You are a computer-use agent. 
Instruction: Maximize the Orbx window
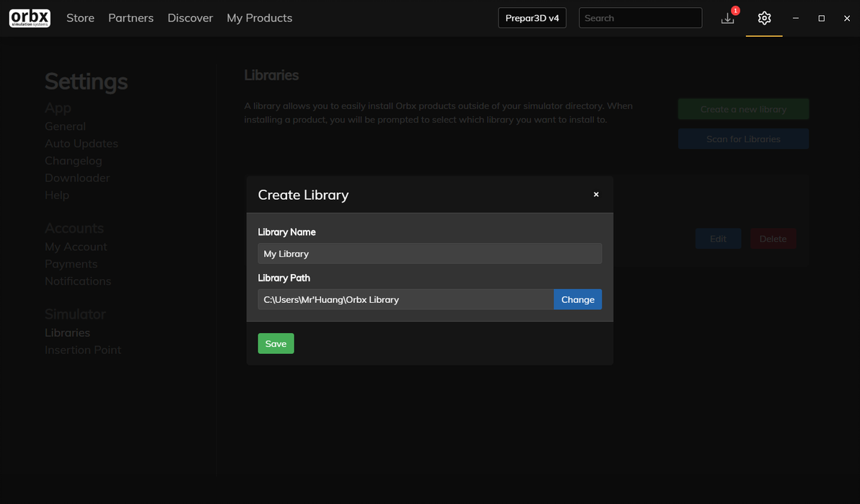click(821, 18)
